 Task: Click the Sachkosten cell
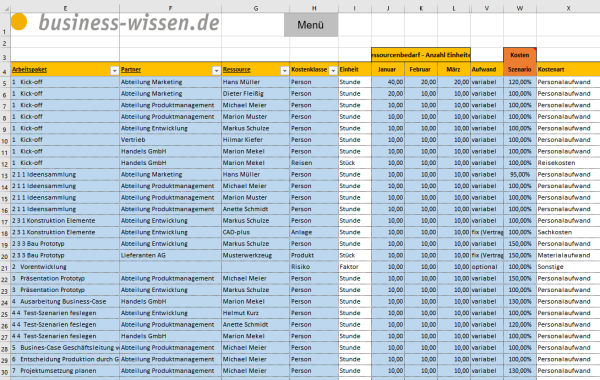[x=568, y=232]
